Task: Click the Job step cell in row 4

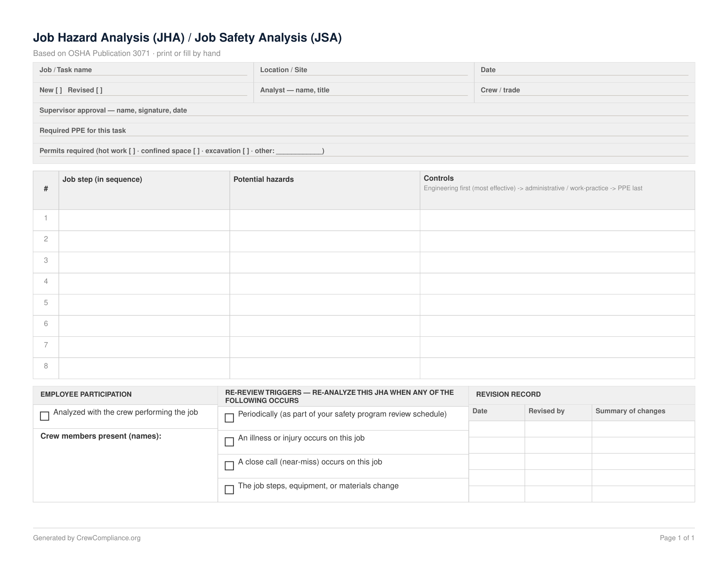Action: (x=144, y=284)
